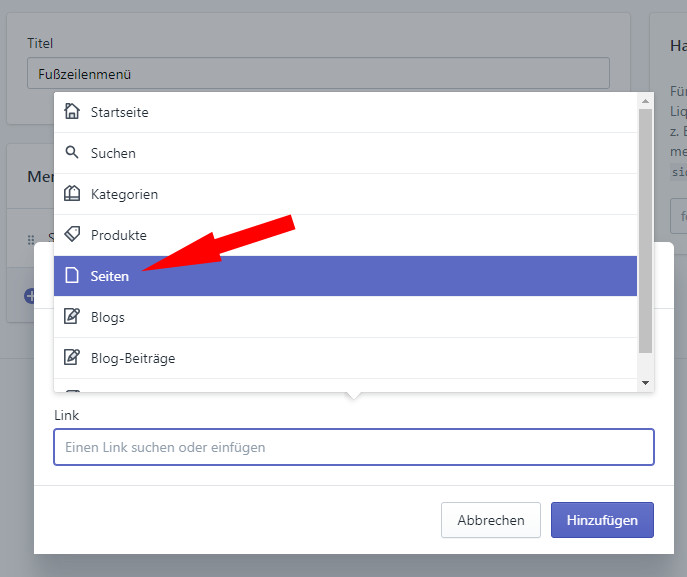Click the Abbrechen button
Viewport: 687px width, 577px height.
click(491, 520)
